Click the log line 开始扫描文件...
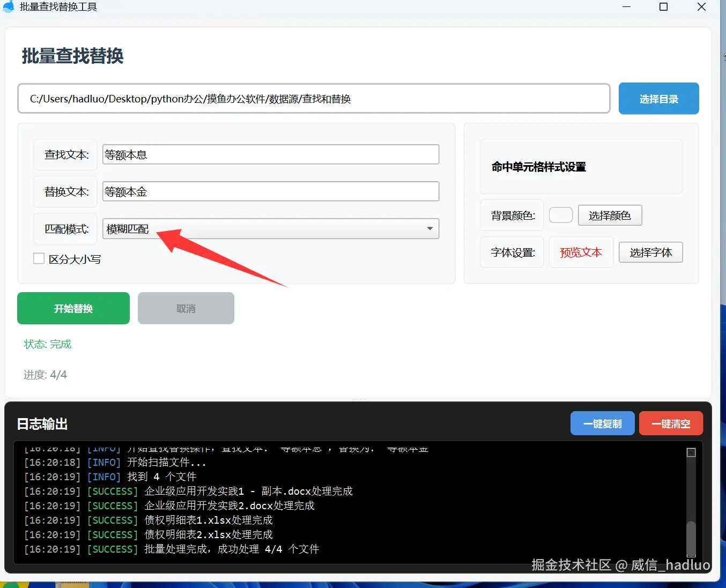The image size is (726, 588). tap(115, 462)
